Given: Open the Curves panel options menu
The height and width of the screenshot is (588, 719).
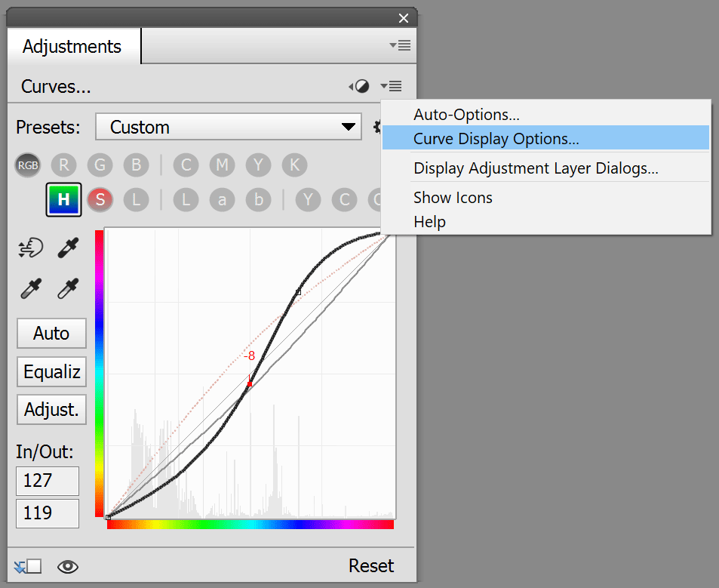Looking at the screenshot, I should pyautogui.click(x=392, y=87).
